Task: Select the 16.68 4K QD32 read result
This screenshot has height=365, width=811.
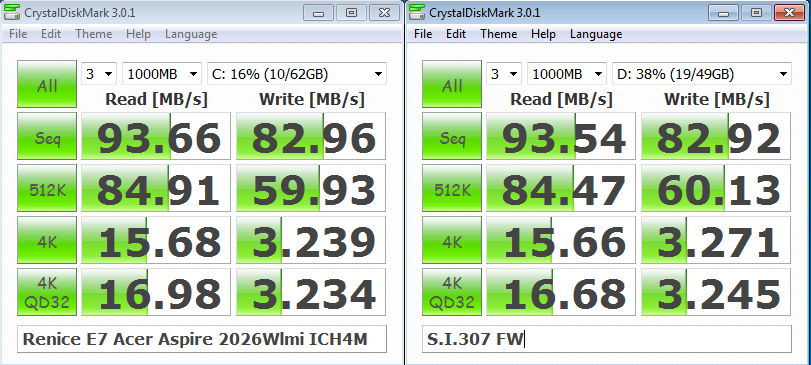Action: (561, 292)
